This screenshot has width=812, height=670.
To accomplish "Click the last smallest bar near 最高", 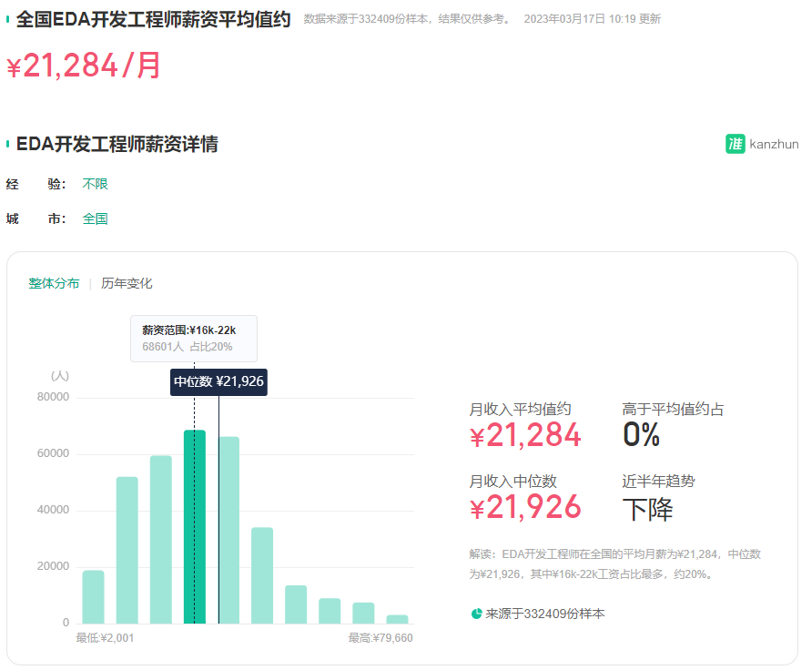I will (397, 619).
